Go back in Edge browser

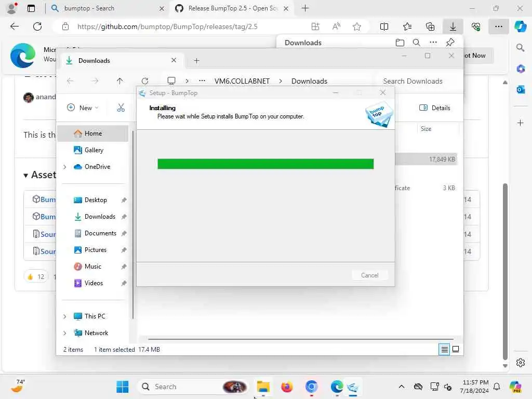tap(14, 26)
